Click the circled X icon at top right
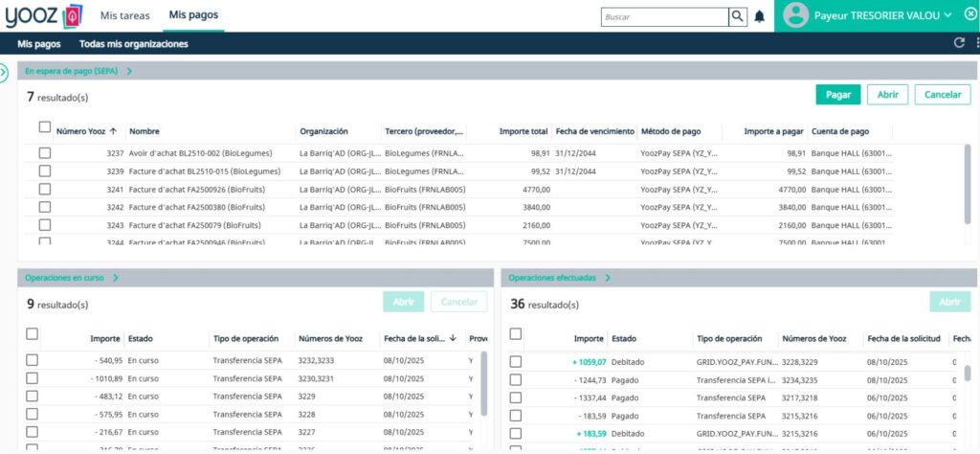The height and width of the screenshot is (454, 980). pos(969,15)
